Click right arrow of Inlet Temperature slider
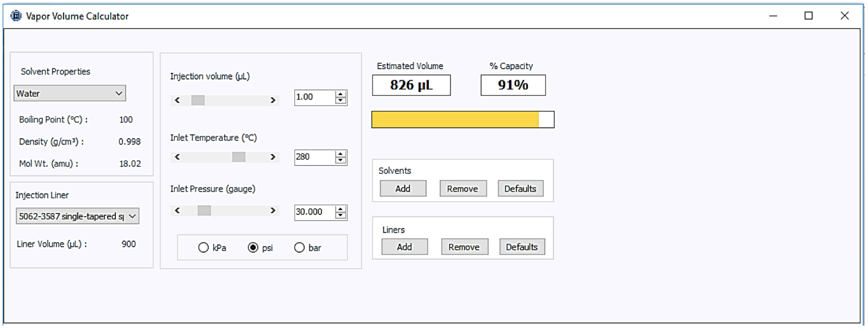Image resolution: width=868 pixels, height=331 pixels. pos(272,157)
